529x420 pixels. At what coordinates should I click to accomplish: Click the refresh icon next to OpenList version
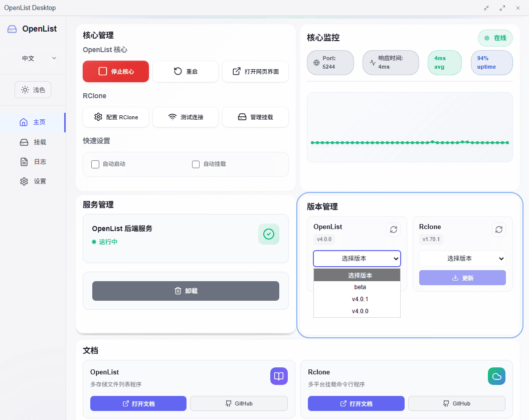click(x=394, y=229)
